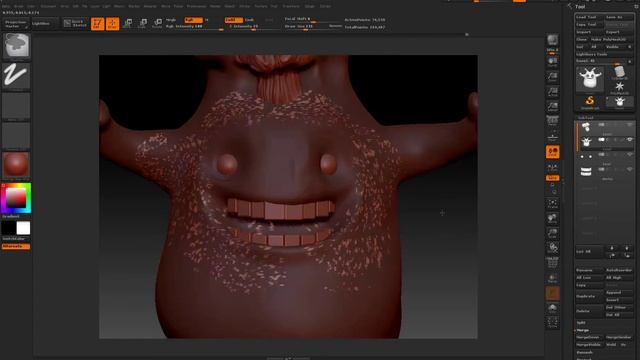The width and height of the screenshot is (640, 360).
Task: Hide the teeth subtool with eye icon
Action: point(630,169)
